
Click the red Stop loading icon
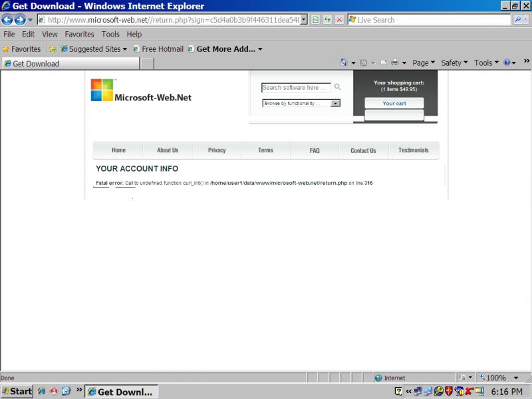click(x=339, y=20)
